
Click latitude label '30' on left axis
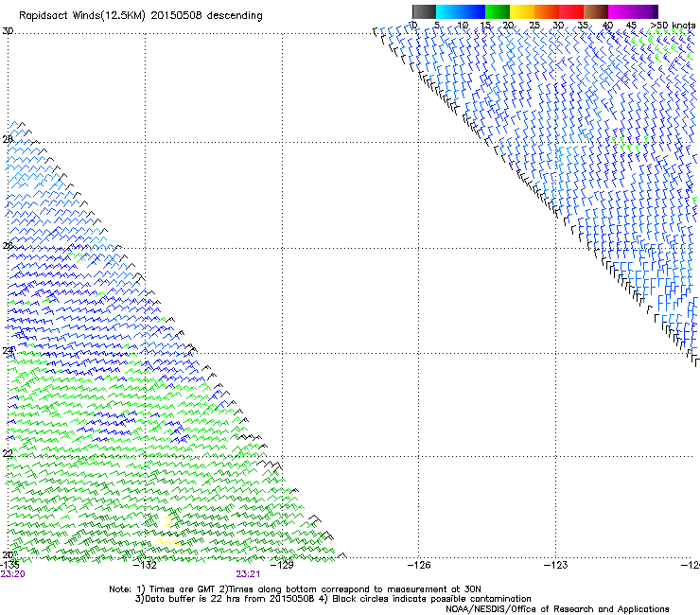pyautogui.click(x=8, y=31)
